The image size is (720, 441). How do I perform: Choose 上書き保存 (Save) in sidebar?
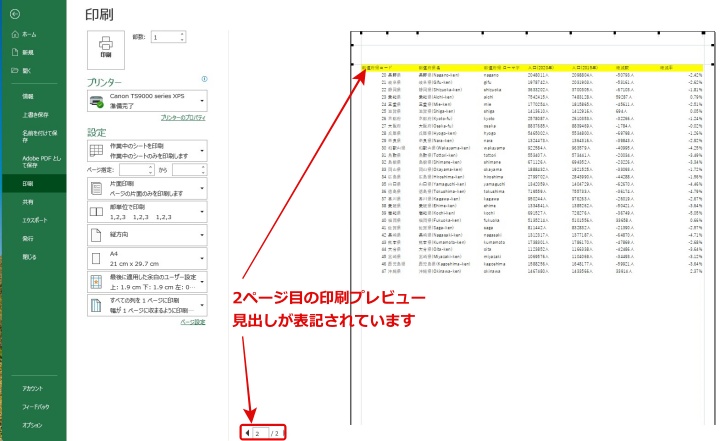coord(35,115)
